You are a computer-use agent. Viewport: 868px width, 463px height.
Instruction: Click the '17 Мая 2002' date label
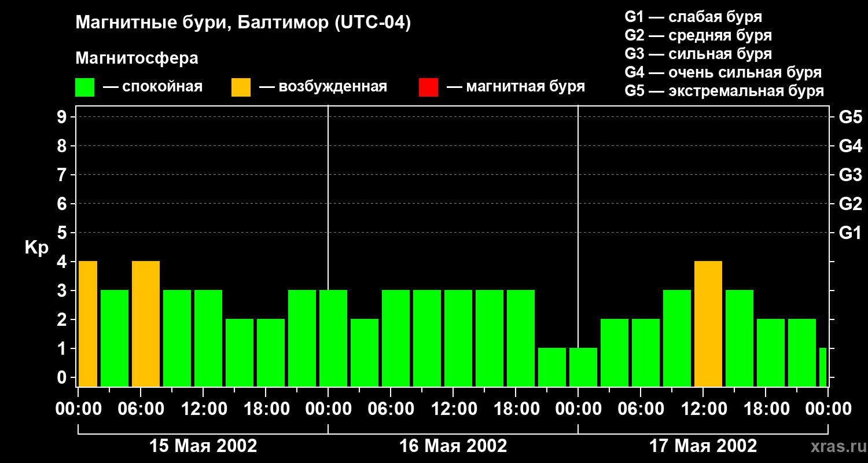(x=703, y=446)
